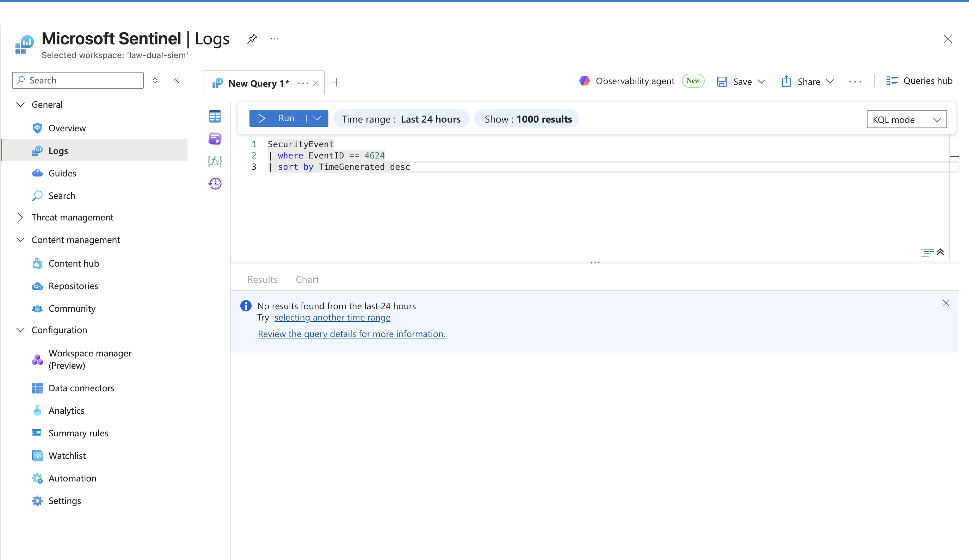Image resolution: width=969 pixels, height=560 pixels.
Task: Open the Queries panel icon
Action: click(x=215, y=139)
